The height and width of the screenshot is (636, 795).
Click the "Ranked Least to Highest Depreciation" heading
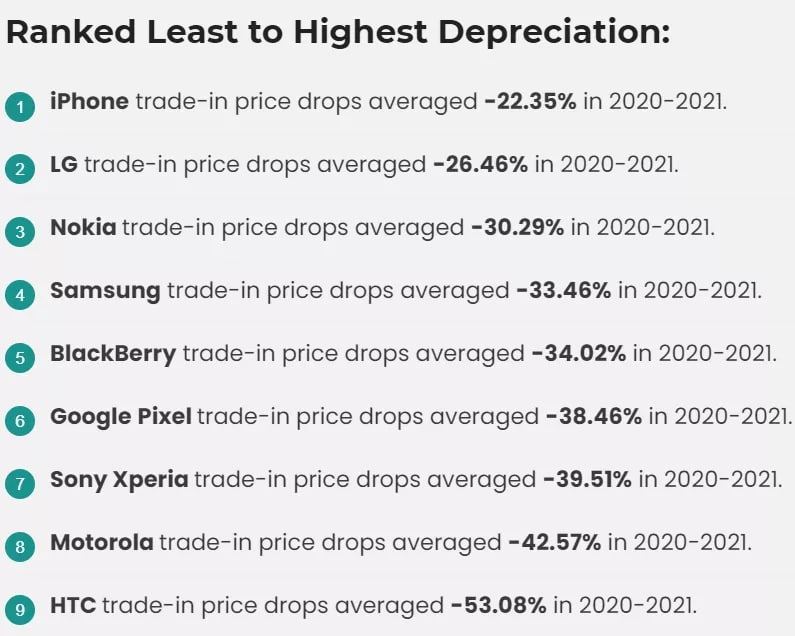tap(338, 33)
